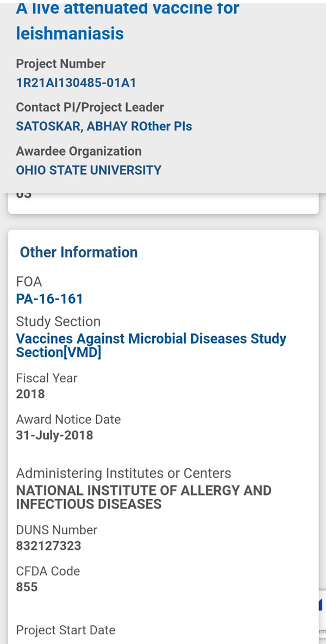Click the National Institute of Allergy and Infectious Diseases text
Viewport: 326px width, 644px height.
[x=143, y=497]
